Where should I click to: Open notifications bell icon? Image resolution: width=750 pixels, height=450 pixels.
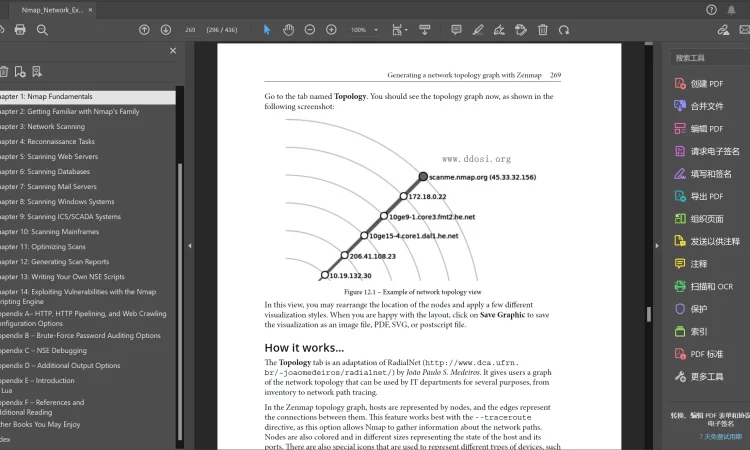[731, 10]
